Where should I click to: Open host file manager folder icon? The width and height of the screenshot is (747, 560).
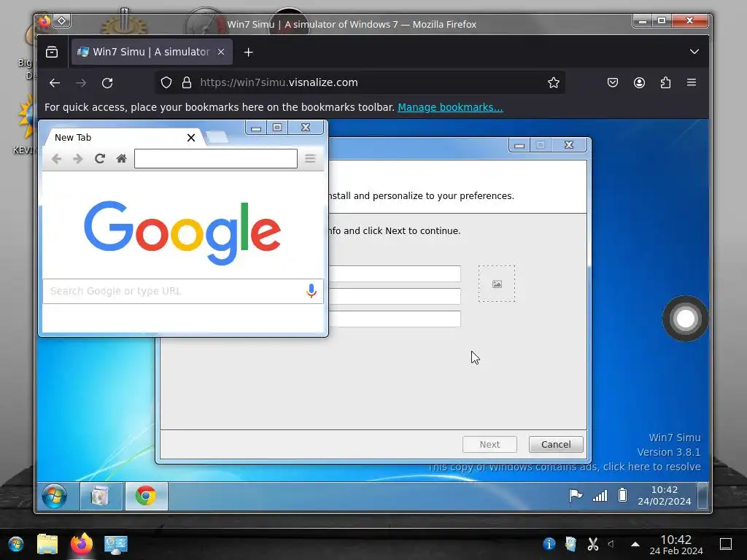(47, 544)
